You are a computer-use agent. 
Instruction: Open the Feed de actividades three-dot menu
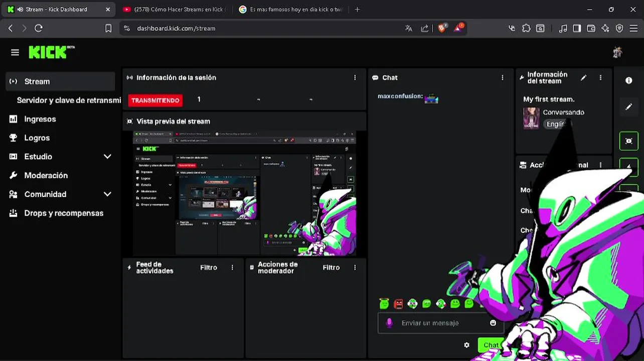tap(232, 268)
